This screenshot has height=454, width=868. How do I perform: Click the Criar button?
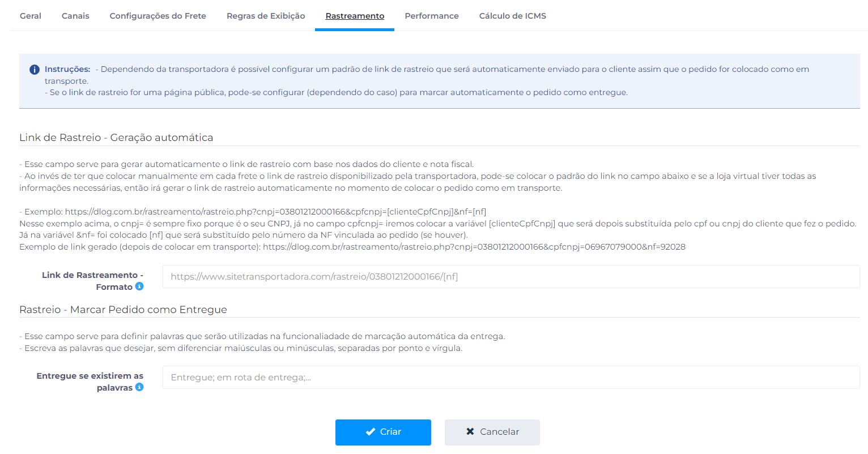pos(383,432)
